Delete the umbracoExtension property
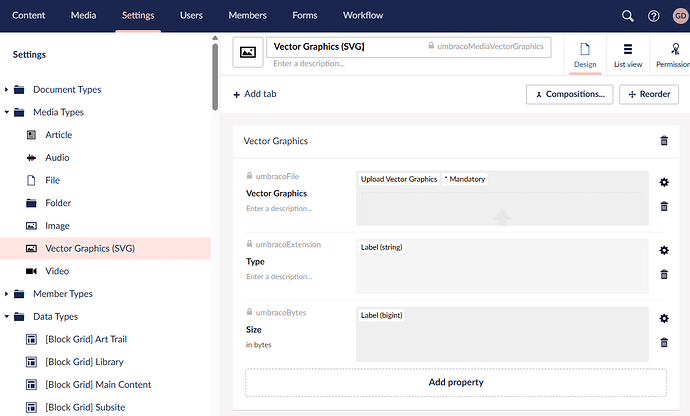The image size is (690, 416). coord(664,274)
